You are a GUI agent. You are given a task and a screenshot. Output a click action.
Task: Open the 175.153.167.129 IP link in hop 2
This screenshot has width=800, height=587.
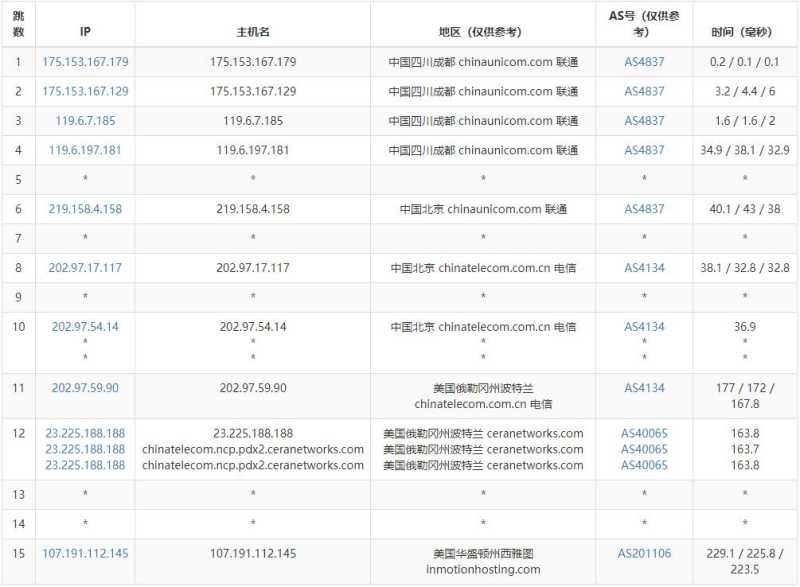click(85, 92)
